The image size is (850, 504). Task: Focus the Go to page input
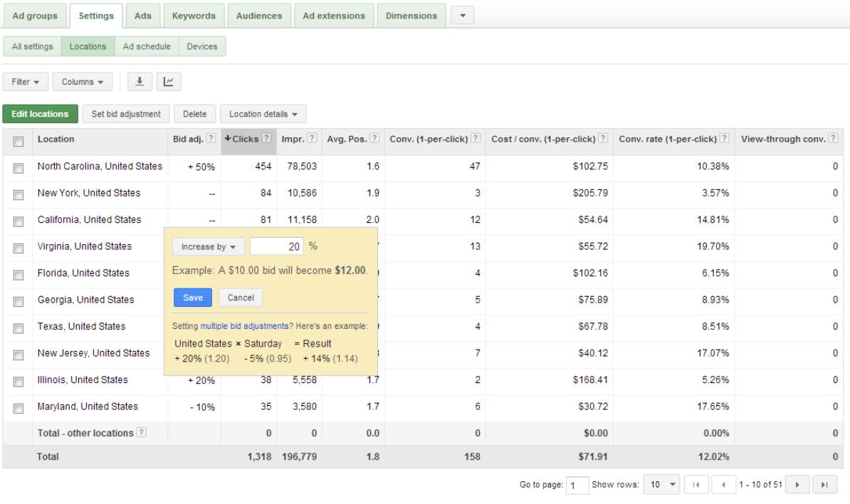[577, 485]
